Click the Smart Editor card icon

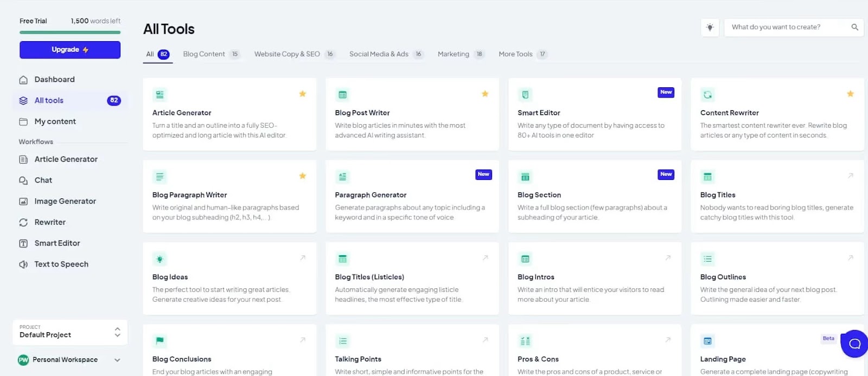pyautogui.click(x=525, y=95)
